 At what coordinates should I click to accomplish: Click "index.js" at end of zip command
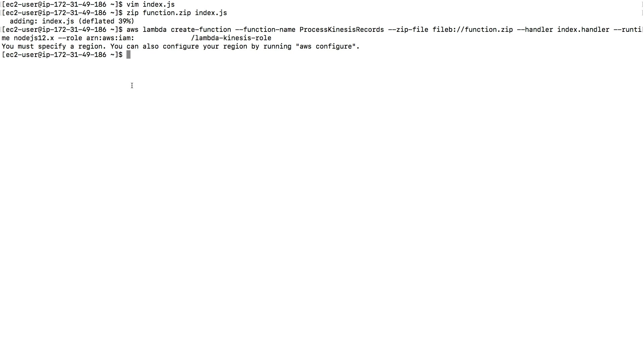211,13
